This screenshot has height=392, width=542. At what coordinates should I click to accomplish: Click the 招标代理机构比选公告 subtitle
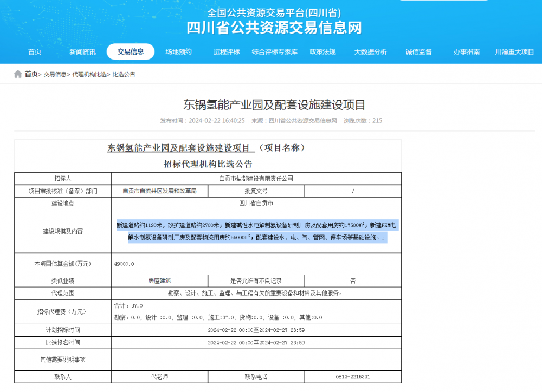(208, 164)
